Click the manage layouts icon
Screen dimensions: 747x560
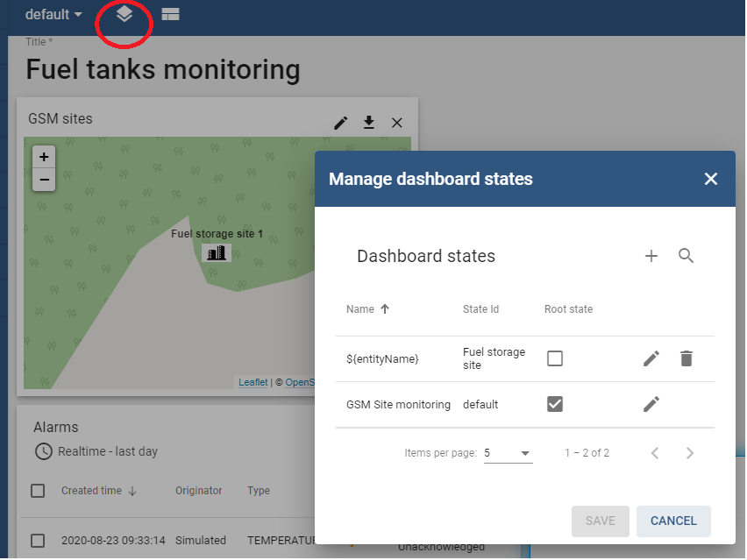(170, 14)
